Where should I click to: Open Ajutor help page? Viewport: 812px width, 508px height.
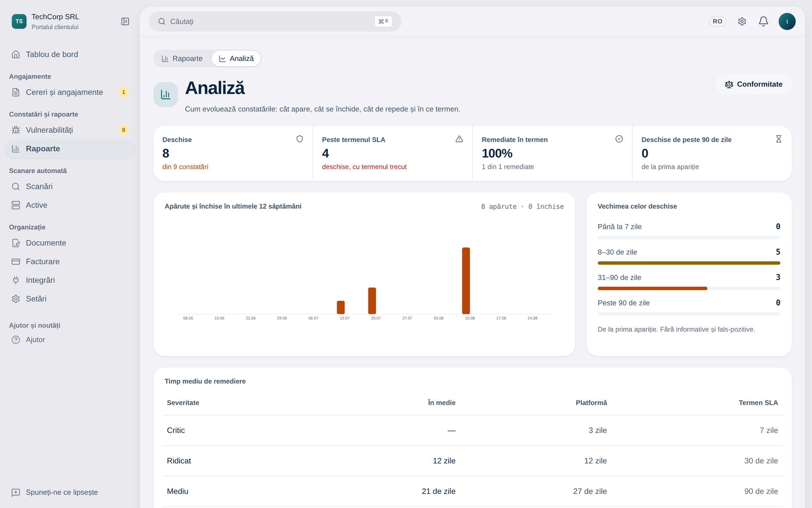pyautogui.click(x=70, y=340)
